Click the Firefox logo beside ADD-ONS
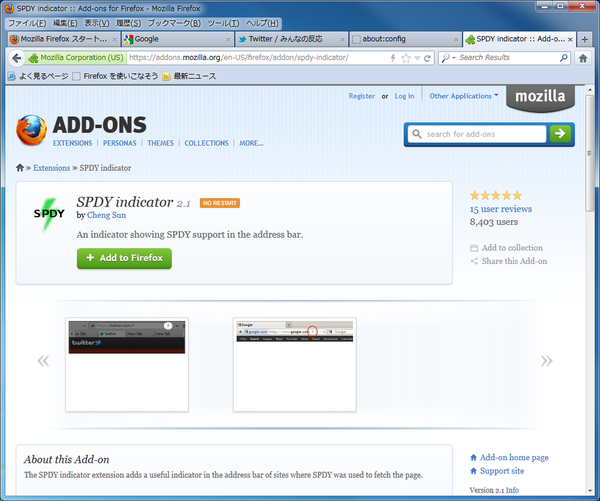The height and width of the screenshot is (501, 600). click(31, 130)
